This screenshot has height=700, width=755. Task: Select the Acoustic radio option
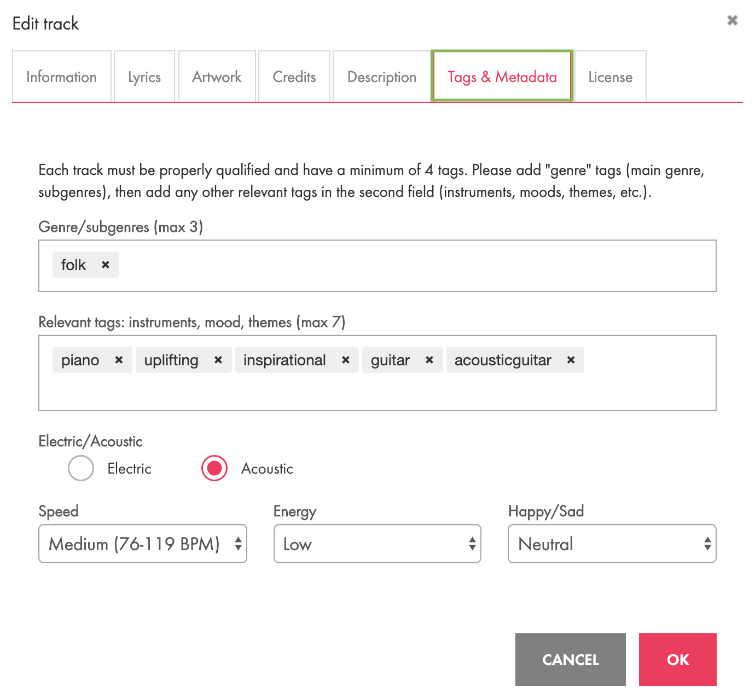[214, 468]
